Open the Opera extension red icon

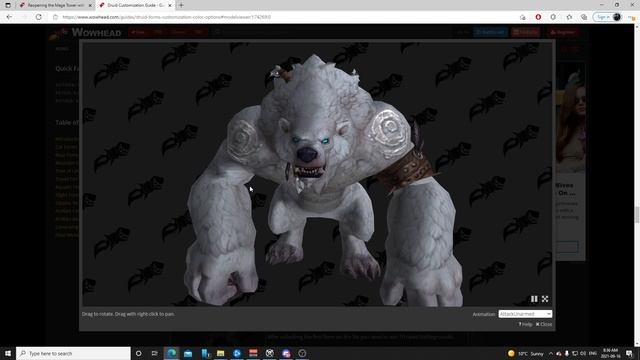click(x=538, y=17)
